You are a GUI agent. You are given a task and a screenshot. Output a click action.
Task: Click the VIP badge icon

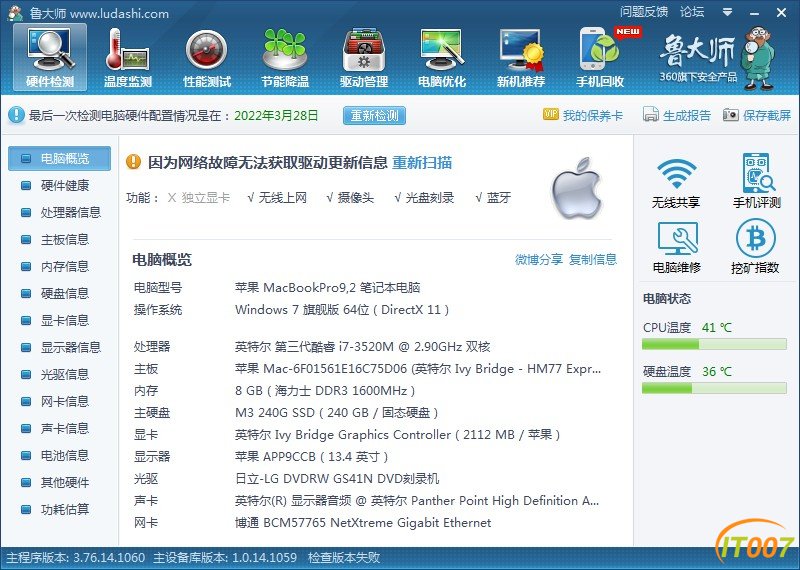click(551, 114)
